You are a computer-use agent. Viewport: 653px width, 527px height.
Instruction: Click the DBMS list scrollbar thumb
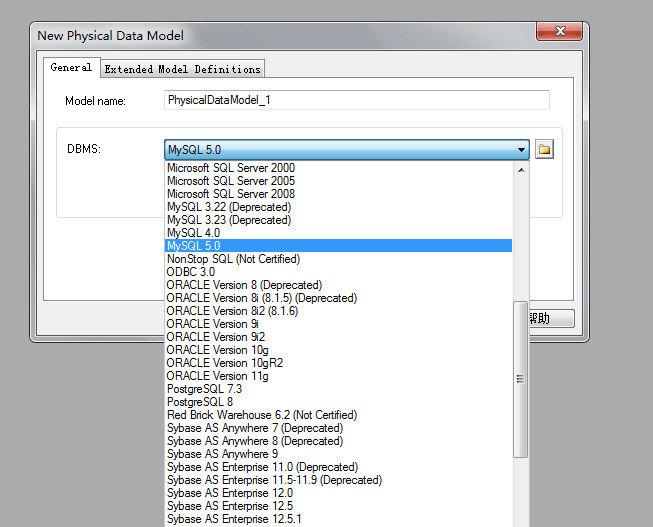(x=521, y=379)
